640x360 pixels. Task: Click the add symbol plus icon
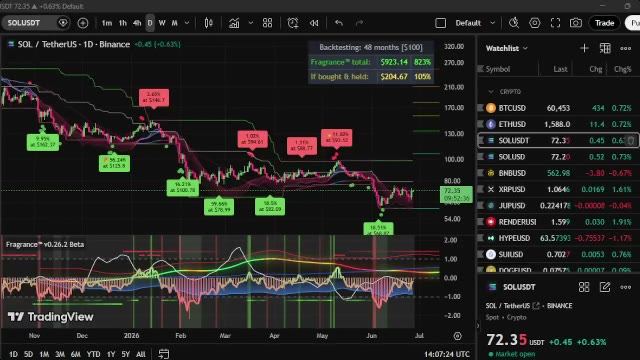coord(82,23)
